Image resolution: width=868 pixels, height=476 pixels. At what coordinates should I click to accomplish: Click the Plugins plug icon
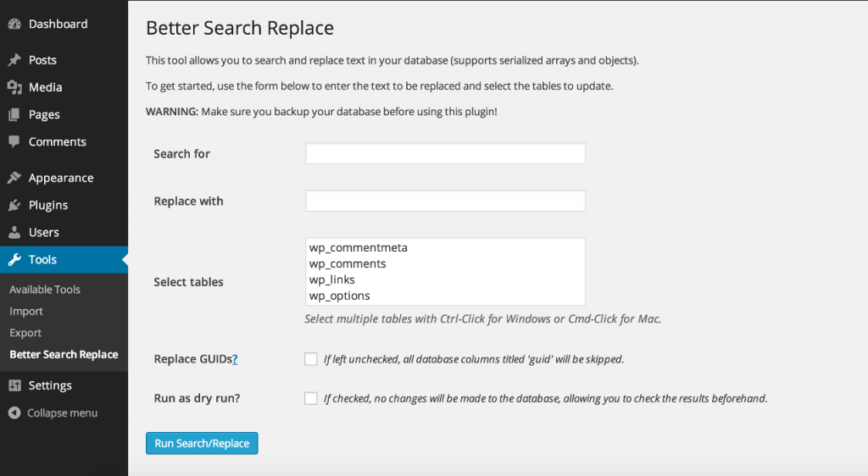pyautogui.click(x=14, y=205)
